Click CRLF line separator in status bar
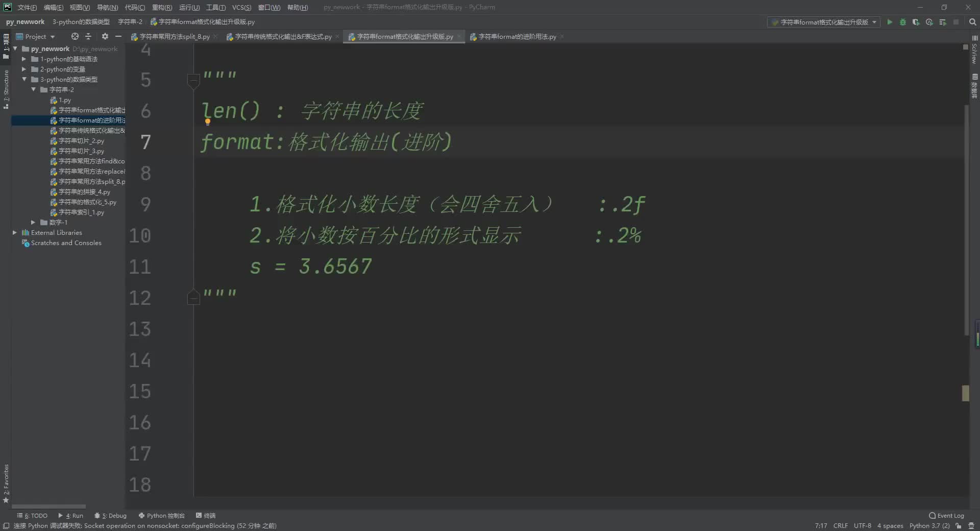The height and width of the screenshot is (531, 980). point(840,526)
